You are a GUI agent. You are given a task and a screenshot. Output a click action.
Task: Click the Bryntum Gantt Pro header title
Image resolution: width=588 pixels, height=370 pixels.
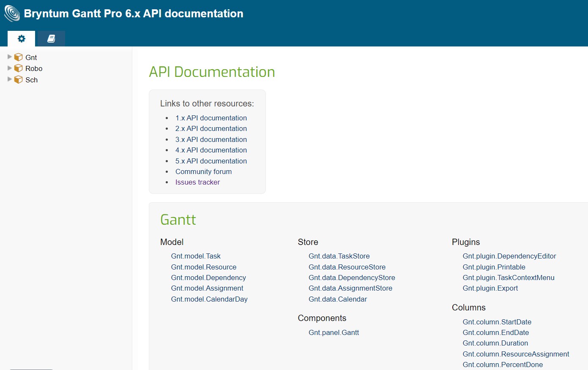[x=134, y=14]
